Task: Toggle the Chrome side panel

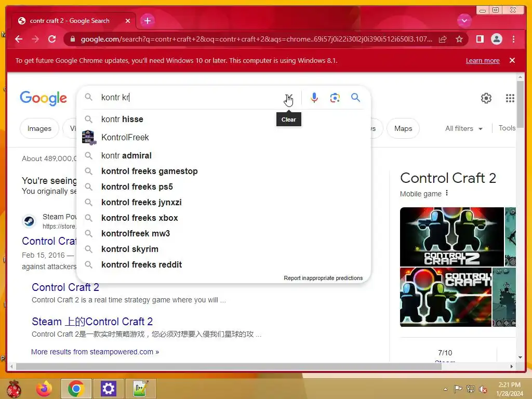Action: tap(480, 39)
